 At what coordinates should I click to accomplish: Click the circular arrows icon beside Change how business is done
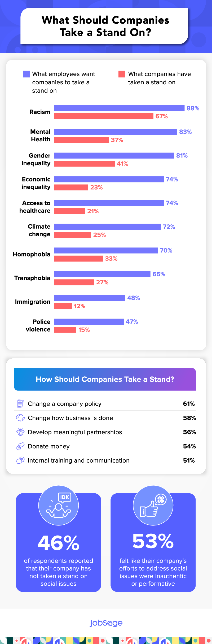pyautogui.click(x=20, y=418)
